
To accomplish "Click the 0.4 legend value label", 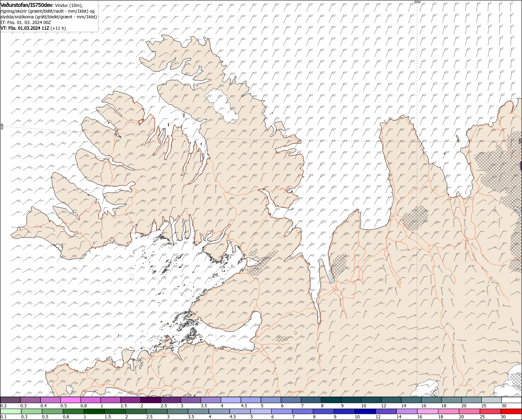I will pyautogui.click(x=44, y=406).
